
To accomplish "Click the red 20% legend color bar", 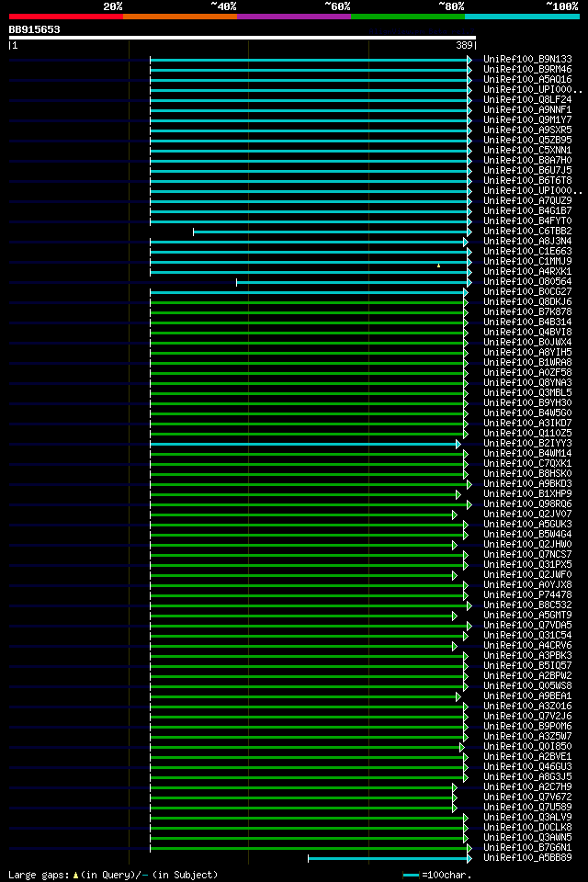I will (66, 17).
